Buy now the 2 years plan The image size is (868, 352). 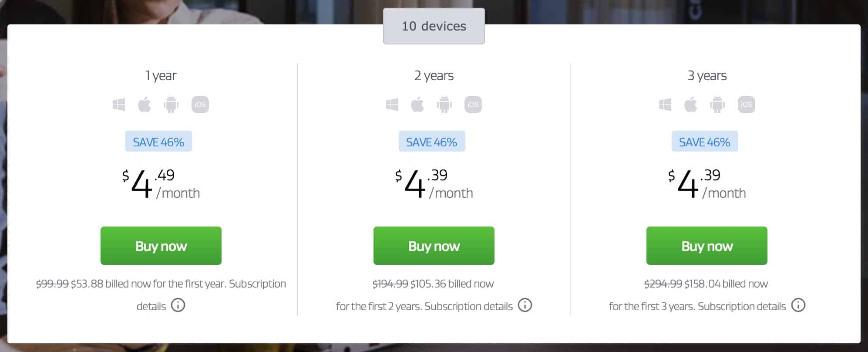434,246
